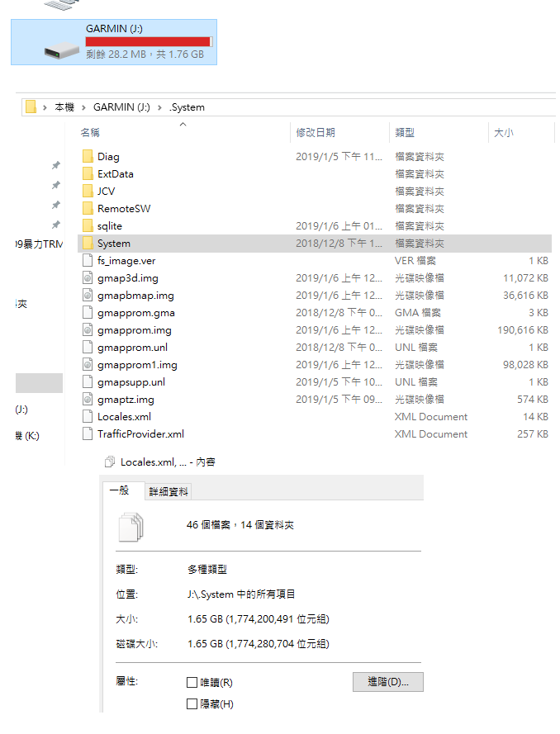Click the sqlite folder icon
The image size is (560, 734).
click(x=88, y=225)
